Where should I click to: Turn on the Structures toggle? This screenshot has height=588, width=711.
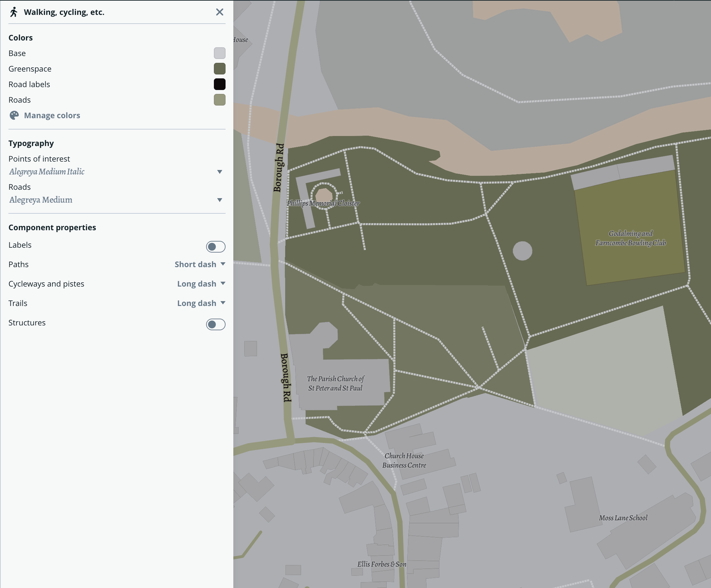pyautogui.click(x=215, y=324)
